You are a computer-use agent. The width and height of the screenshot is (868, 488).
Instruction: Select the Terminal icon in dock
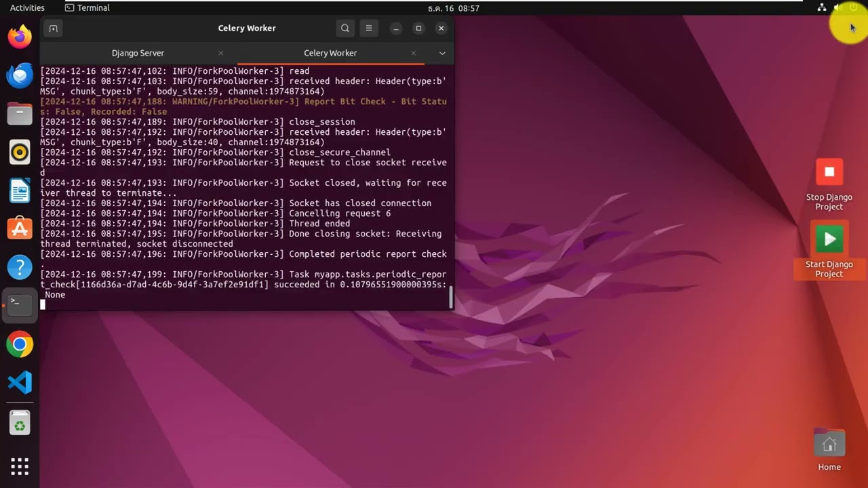click(x=20, y=306)
